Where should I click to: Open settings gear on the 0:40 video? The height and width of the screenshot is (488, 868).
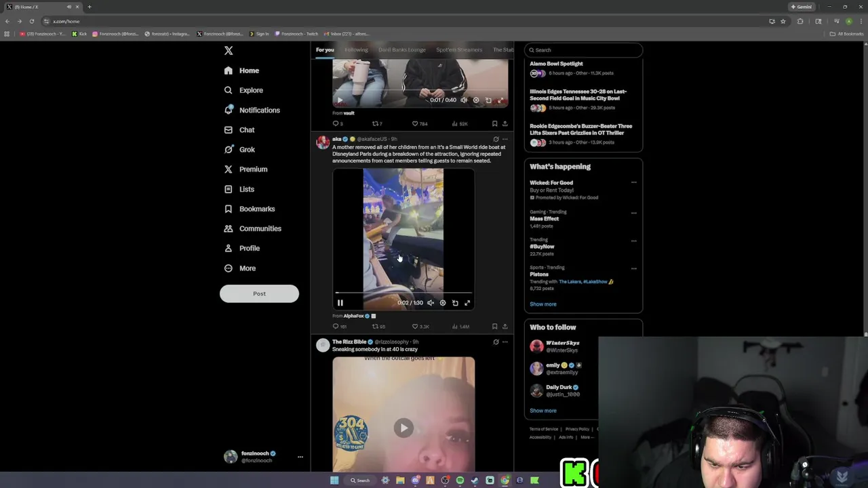click(x=476, y=100)
